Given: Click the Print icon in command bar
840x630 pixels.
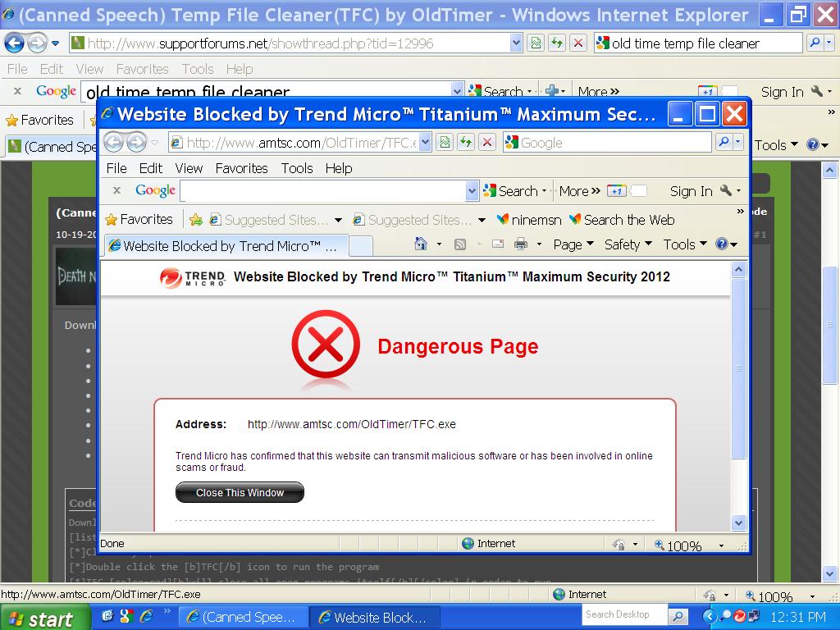Looking at the screenshot, I should tap(520, 244).
